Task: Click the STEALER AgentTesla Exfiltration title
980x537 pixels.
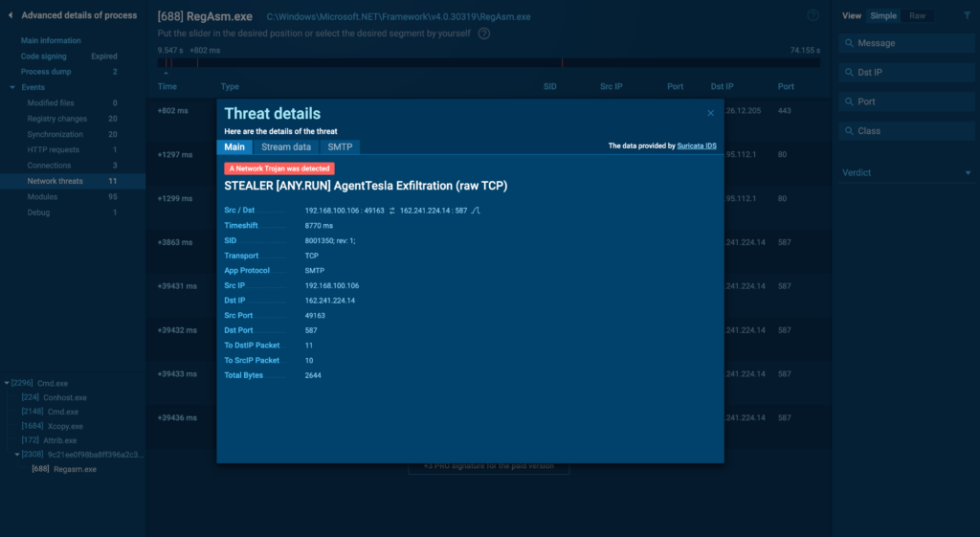Action: point(366,186)
